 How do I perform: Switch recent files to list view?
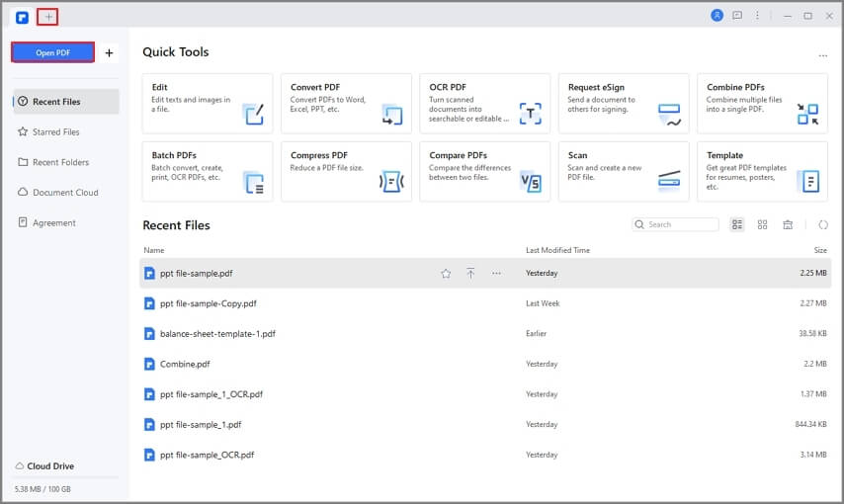(737, 225)
